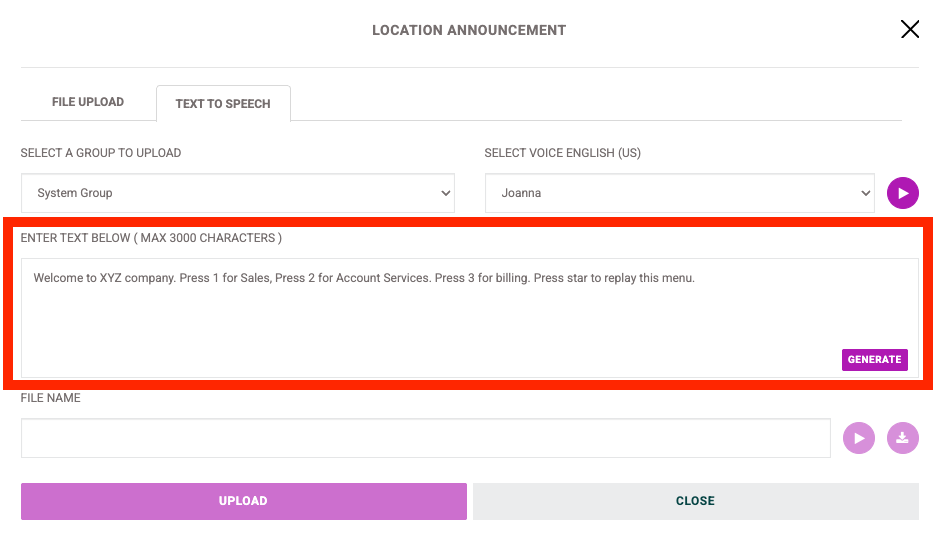The width and height of the screenshot is (940, 539).
Task: Click the Select A Group To Upload label
Action: 101,153
